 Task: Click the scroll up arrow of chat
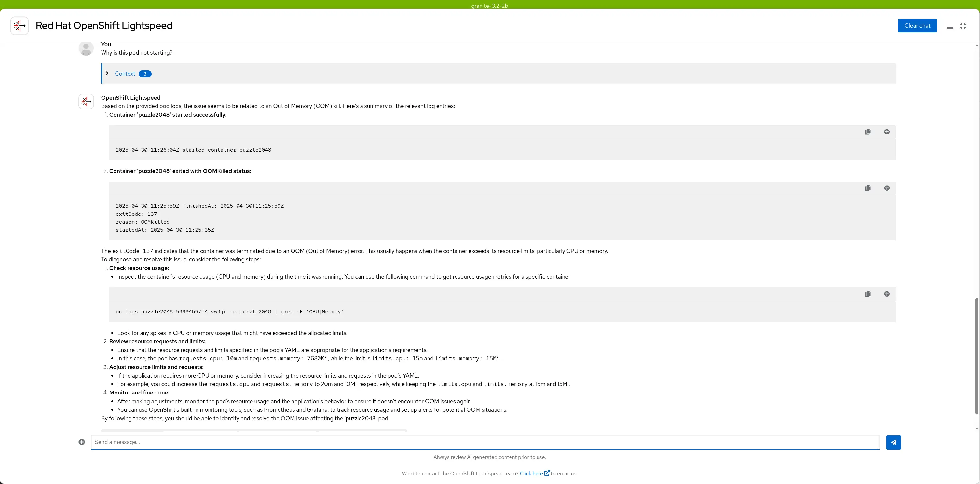(976, 45)
